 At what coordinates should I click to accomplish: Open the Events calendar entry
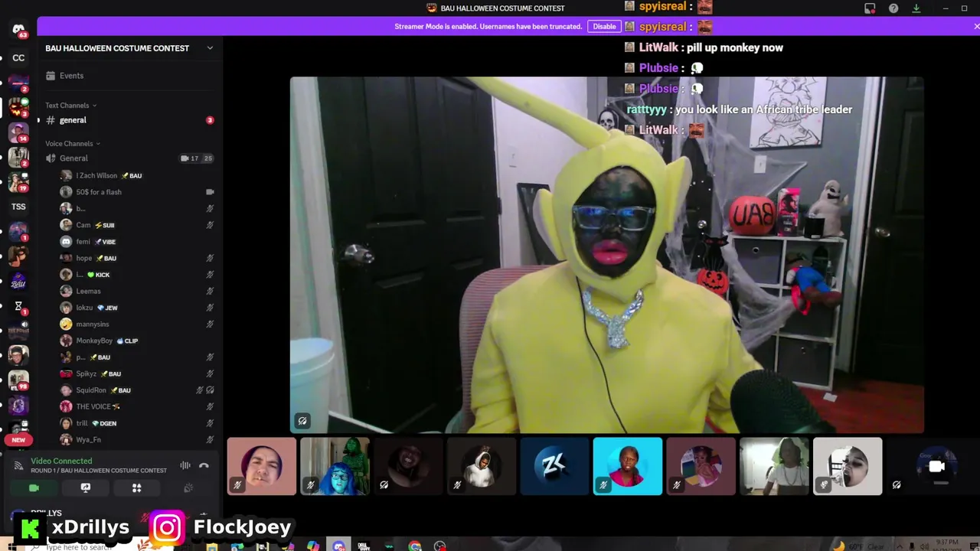tap(130, 76)
